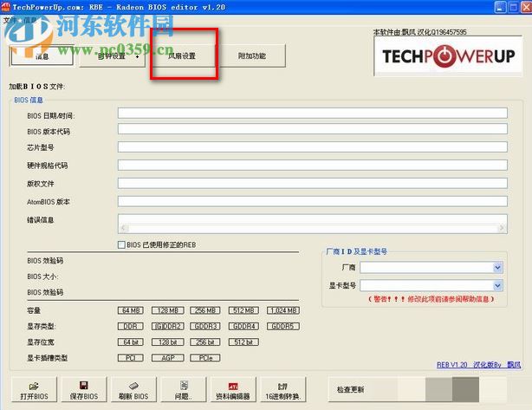Flash the card via 刷新 BIOS button

pyautogui.click(x=133, y=390)
